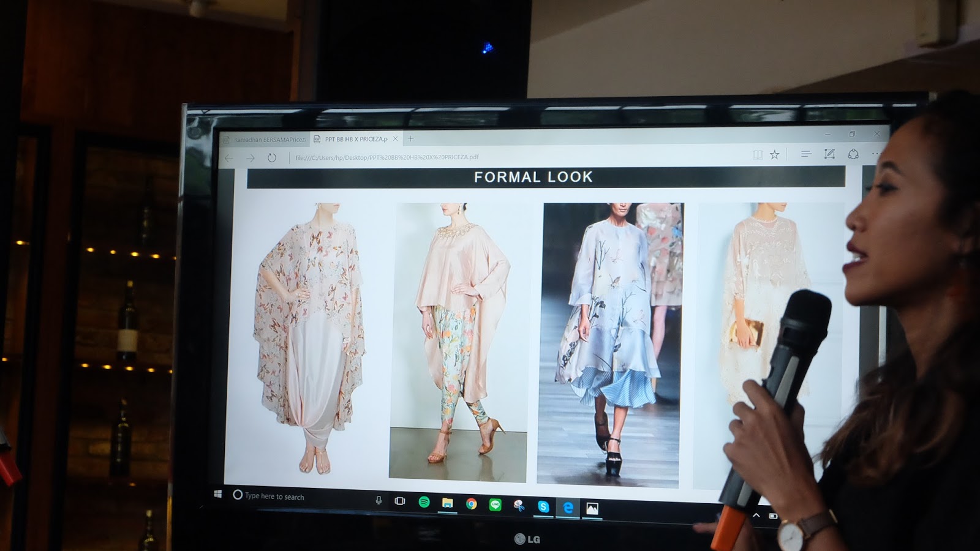Open the browser more options ellipsis menu
The height and width of the screenshot is (551, 980).
coord(876,154)
